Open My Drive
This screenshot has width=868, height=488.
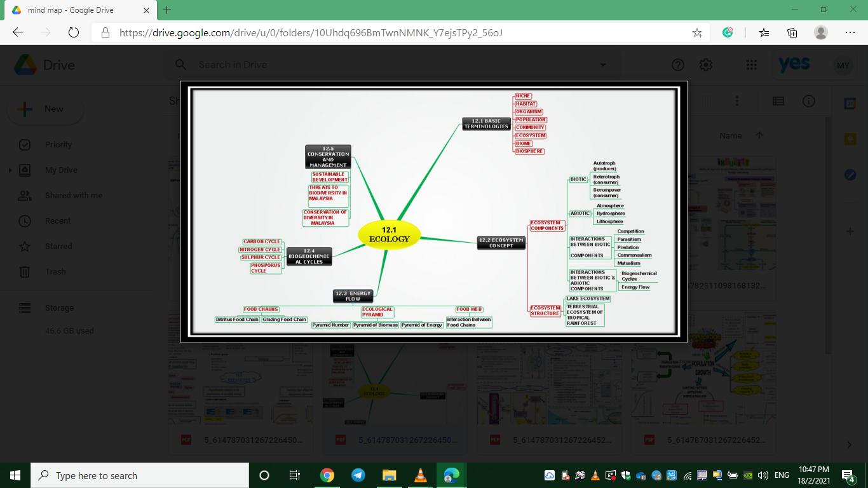61,170
